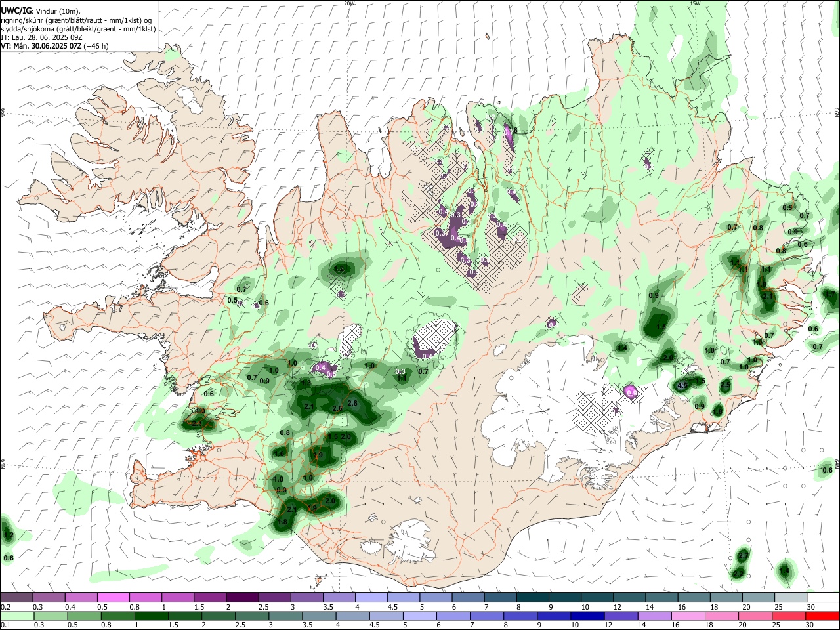This screenshot has width=840, height=630.
Task: Click the bright red rain swatch after 30
Action: pyautogui.click(x=822, y=616)
